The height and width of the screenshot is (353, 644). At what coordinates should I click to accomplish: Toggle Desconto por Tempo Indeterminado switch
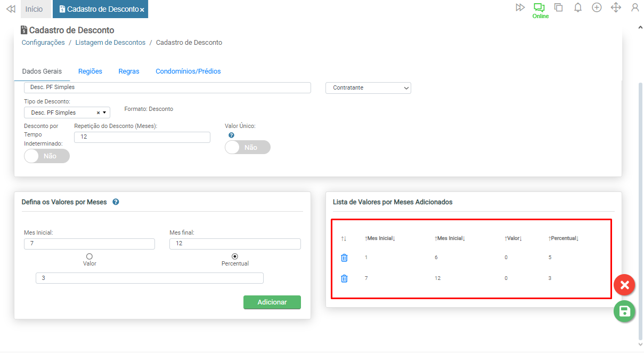point(47,156)
